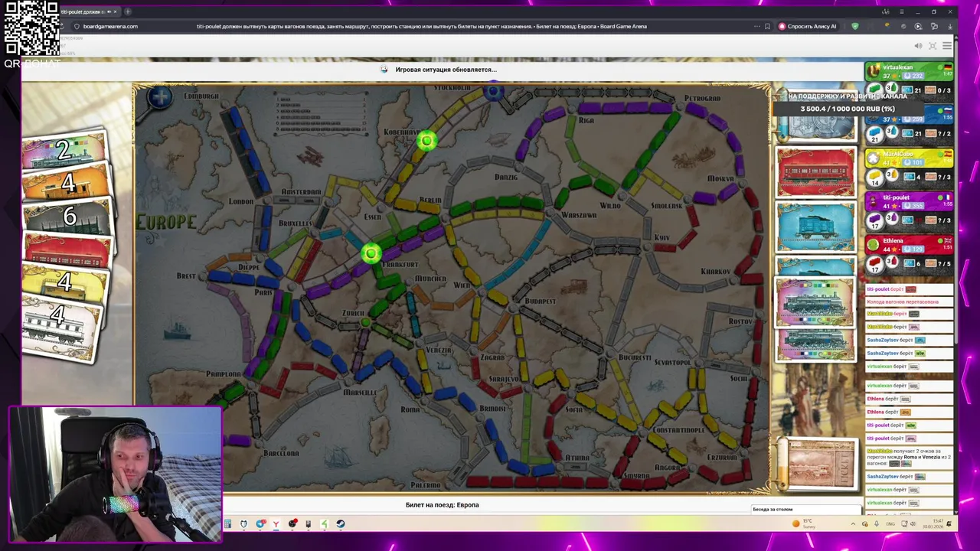Take the red face-up wagon card
Screen dimensions: 980x551
tap(815, 172)
